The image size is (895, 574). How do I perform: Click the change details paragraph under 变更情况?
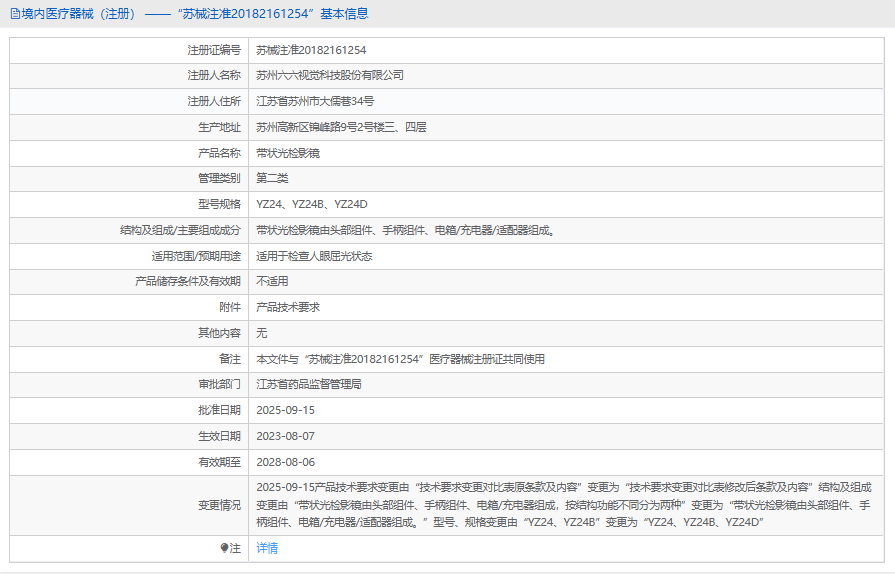coord(564,505)
